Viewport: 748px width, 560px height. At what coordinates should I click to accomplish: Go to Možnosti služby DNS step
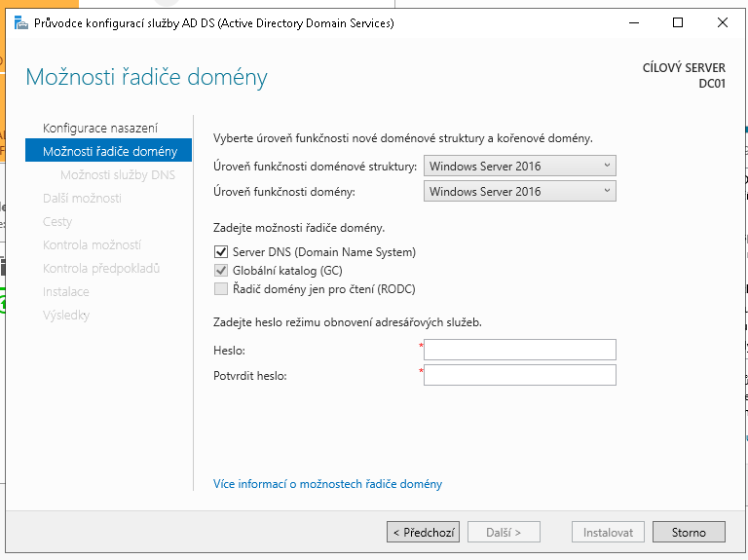118,175
